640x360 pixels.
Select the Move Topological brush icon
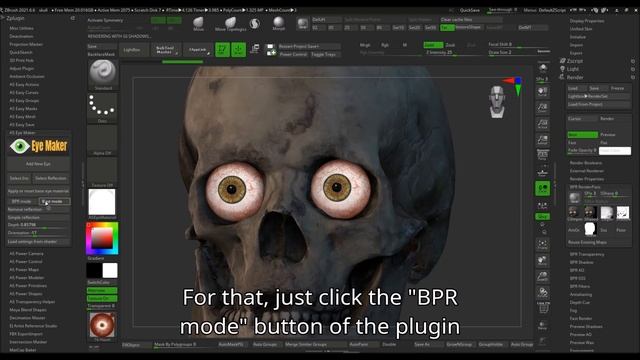point(231,24)
